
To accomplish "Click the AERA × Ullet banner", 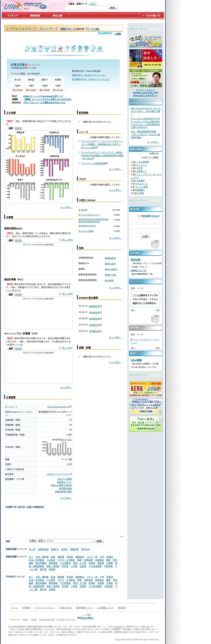I will (145, 389).
